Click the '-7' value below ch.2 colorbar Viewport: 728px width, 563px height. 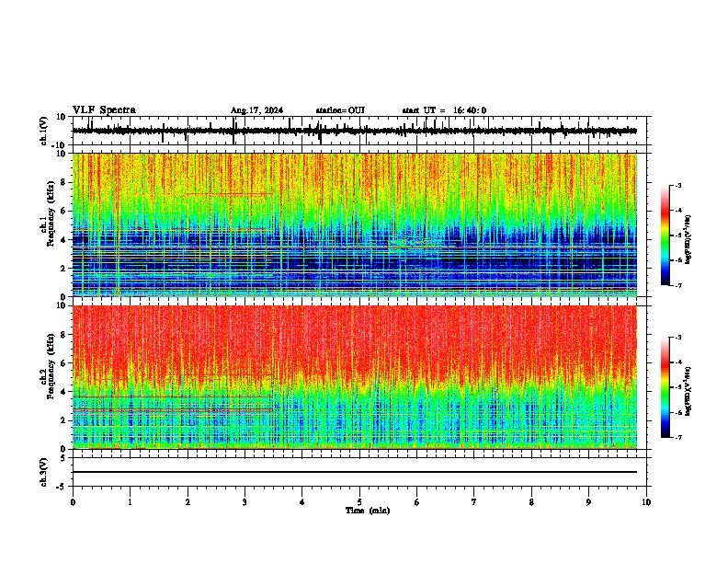pyautogui.click(x=678, y=437)
